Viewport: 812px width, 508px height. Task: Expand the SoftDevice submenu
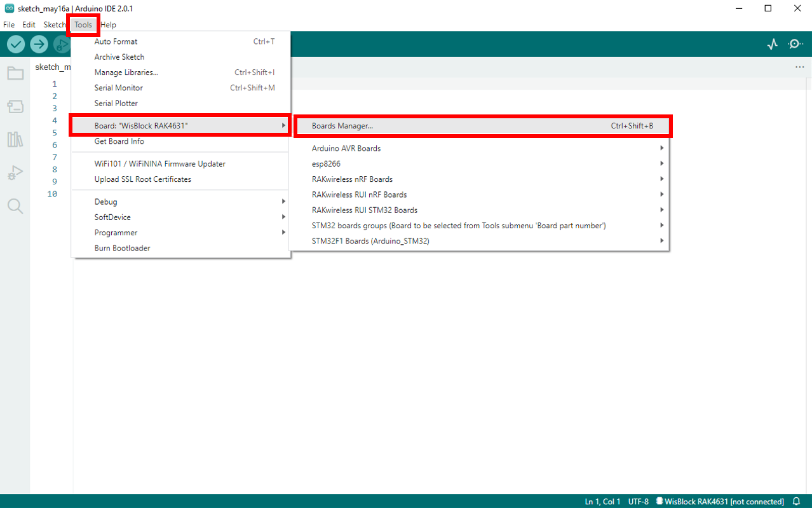point(181,217)
